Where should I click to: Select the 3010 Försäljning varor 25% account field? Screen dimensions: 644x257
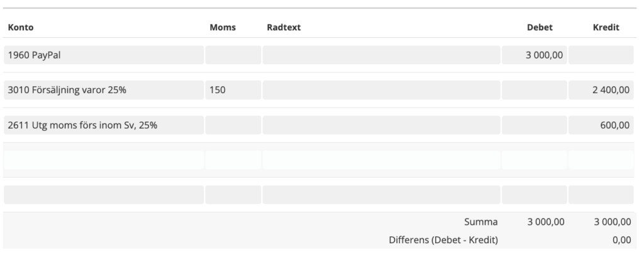103,90
